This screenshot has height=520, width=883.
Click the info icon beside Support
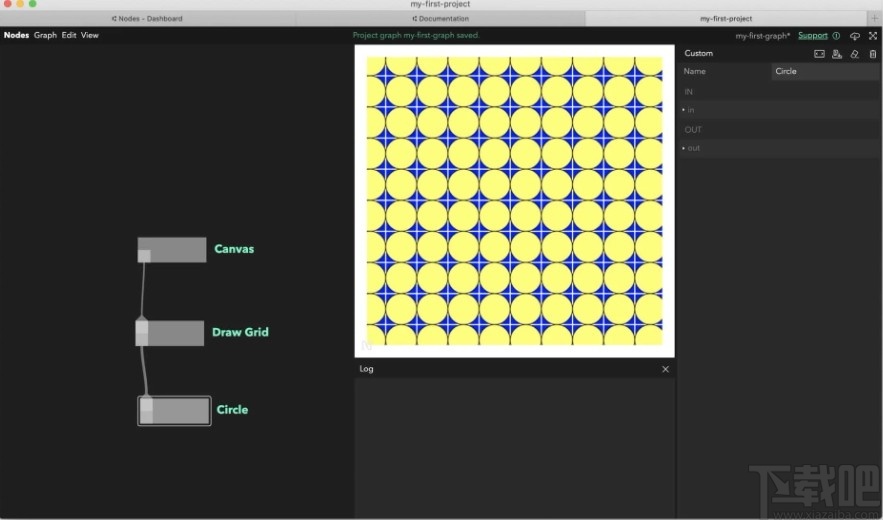(836, 35)
